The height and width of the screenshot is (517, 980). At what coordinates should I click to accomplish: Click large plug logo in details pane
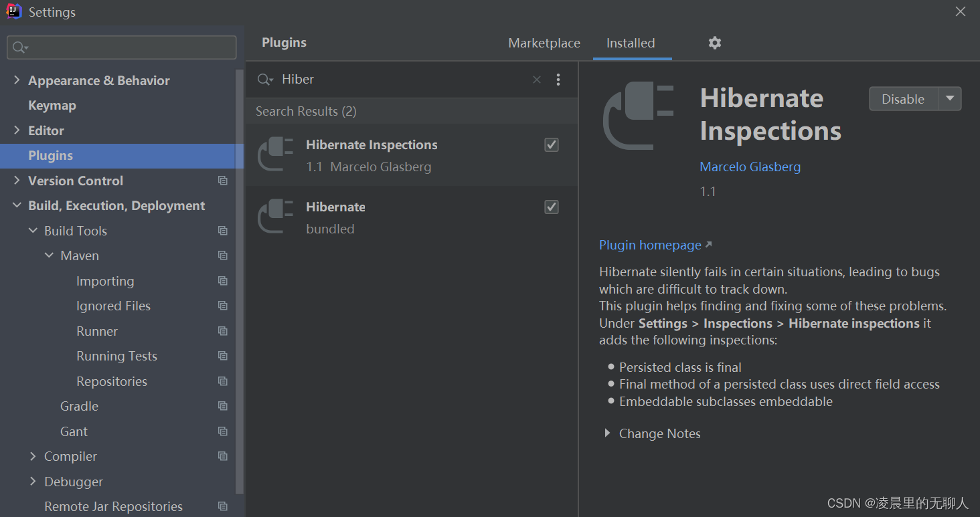coord(639,116)
